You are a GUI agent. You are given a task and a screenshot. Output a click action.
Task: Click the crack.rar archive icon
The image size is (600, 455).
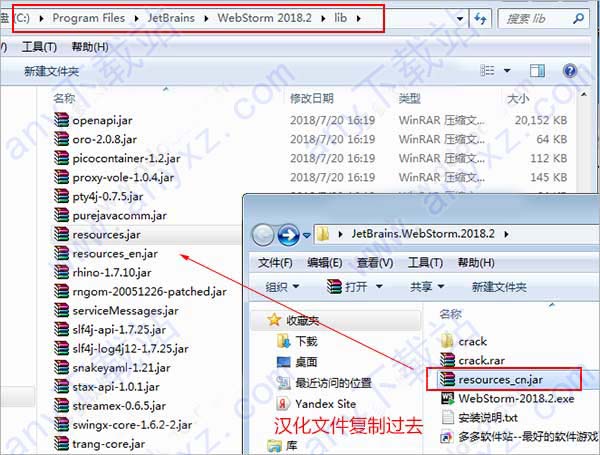click(x=447, y=360)
